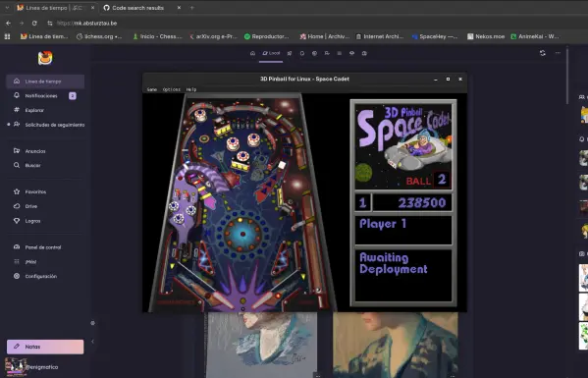Open Notificaciones in the sidebar
The image size is (588, 378).
[45, 95]
